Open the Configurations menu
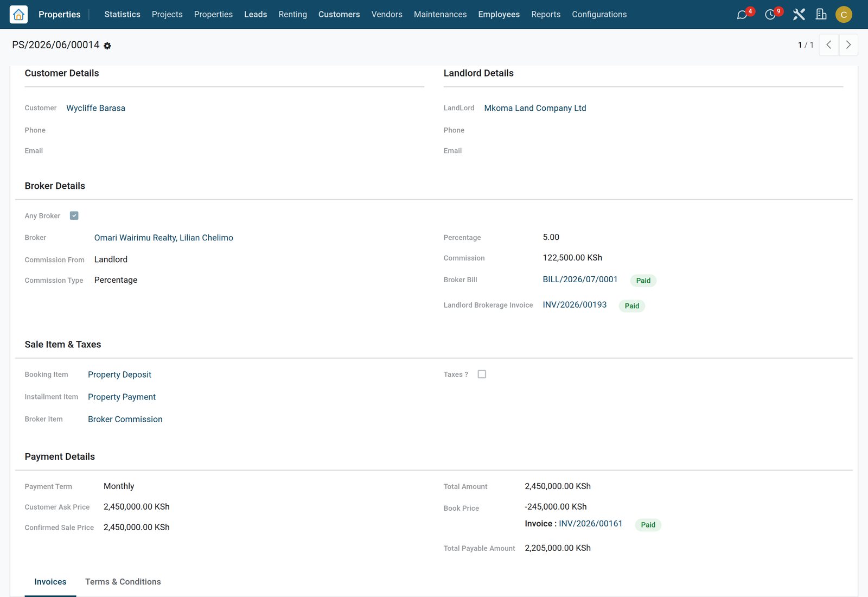This screenshot has height=597, width=868. click(x=599, y=14)
